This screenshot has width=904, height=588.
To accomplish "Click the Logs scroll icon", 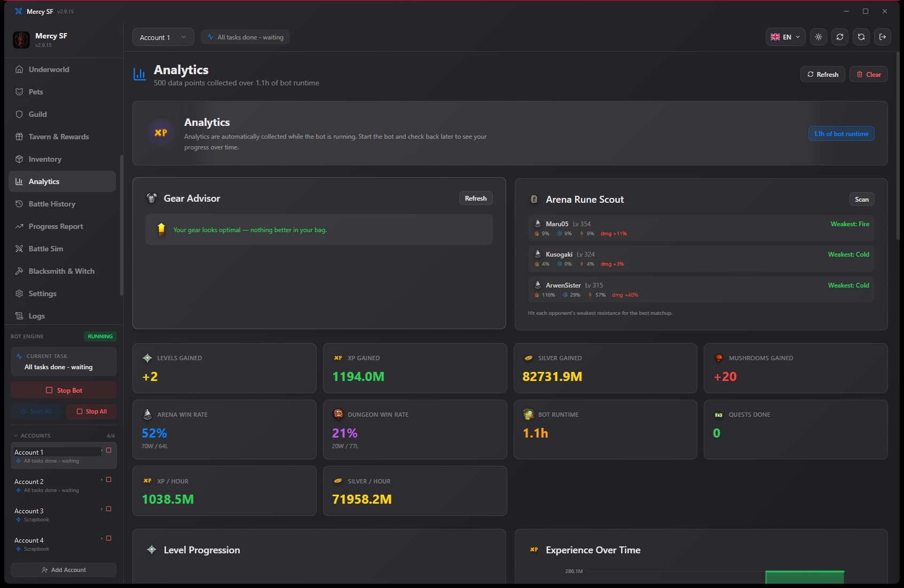I will 19,316.
